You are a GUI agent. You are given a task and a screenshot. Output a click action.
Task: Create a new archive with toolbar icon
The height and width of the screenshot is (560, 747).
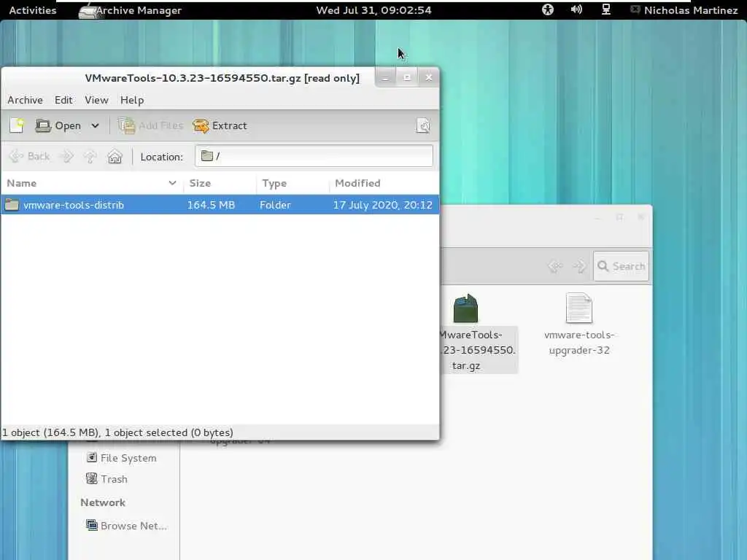click(18, 125)
